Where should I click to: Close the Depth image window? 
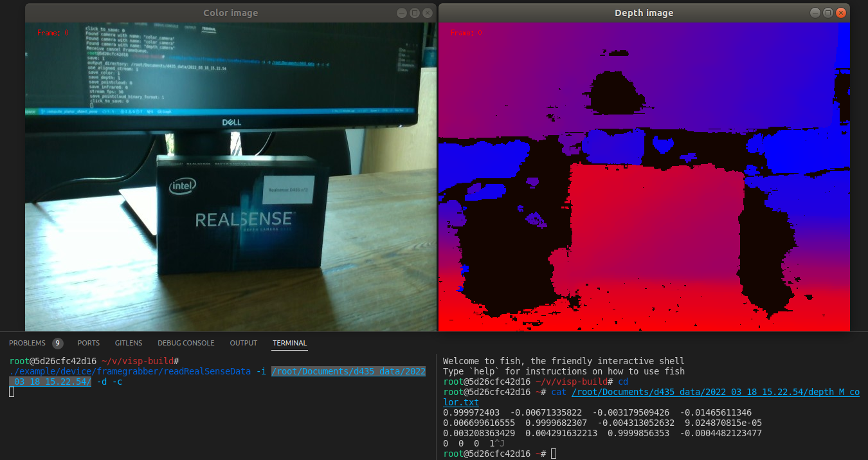click(841, 12)
